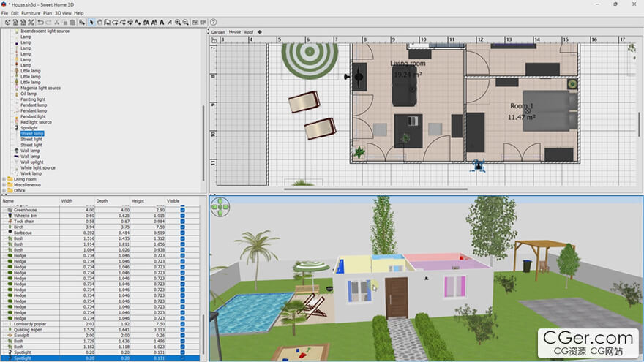Toggle Visible checkbox of selected Spotlight row
644x362 pixels.
(182, 358)
